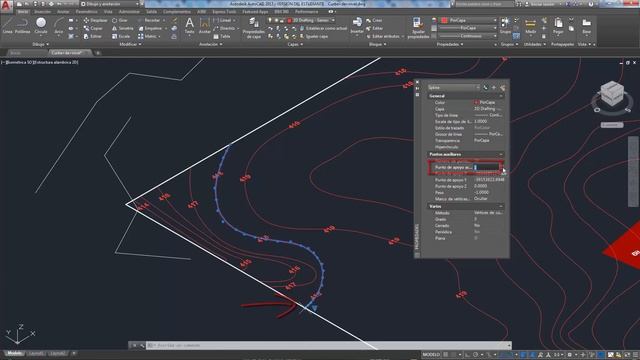
Task: Toggle the layer on/off lightbulb icon
Action: click(x=270, y=20)
